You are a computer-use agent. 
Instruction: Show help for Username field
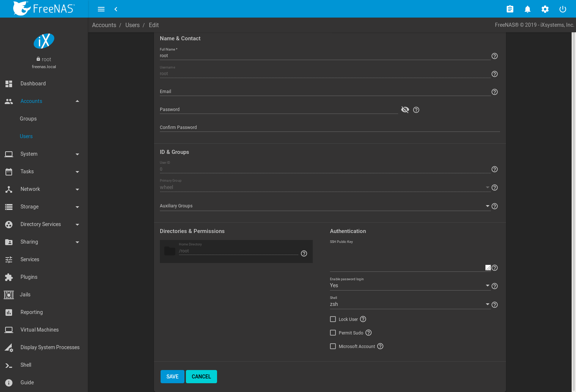[495, 74]
